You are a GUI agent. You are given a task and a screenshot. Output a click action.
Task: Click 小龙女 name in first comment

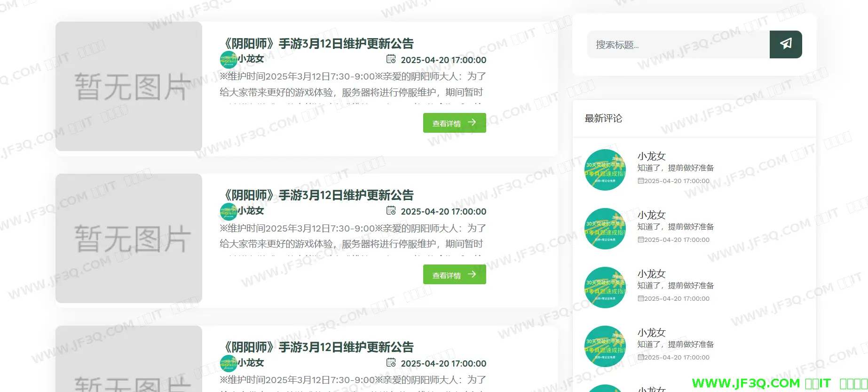pos(651,156)
